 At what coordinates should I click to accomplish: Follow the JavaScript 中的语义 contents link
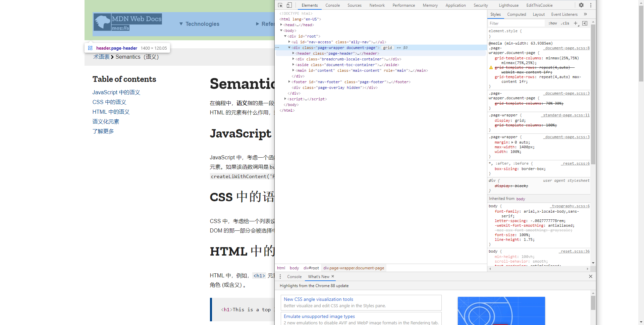tap(116, 92)
